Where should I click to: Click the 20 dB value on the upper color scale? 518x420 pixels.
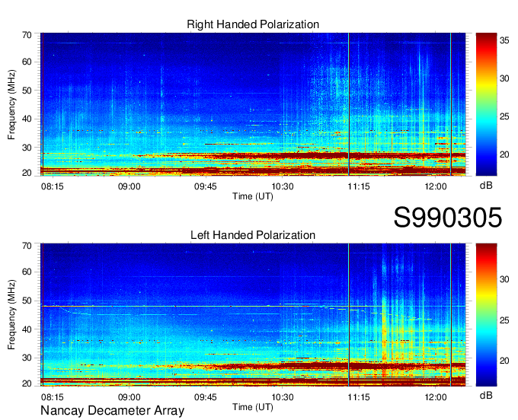[504, 154]
